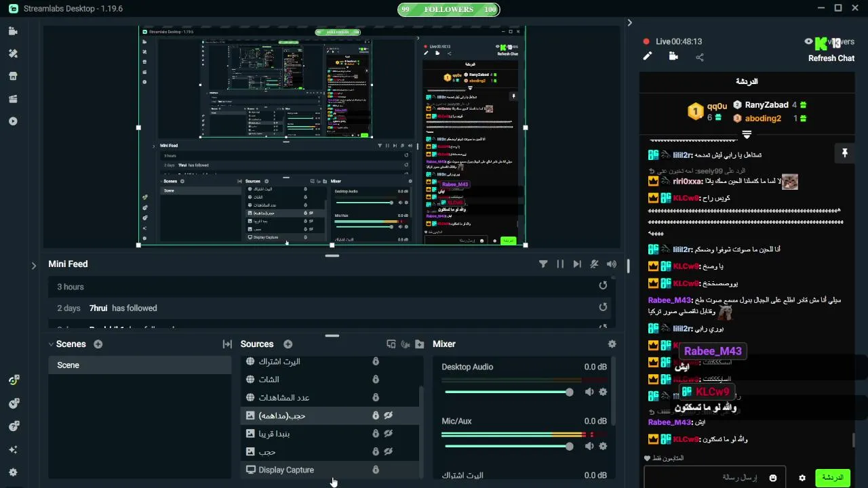Edit stream info with pencil icon

pos(647,57)
